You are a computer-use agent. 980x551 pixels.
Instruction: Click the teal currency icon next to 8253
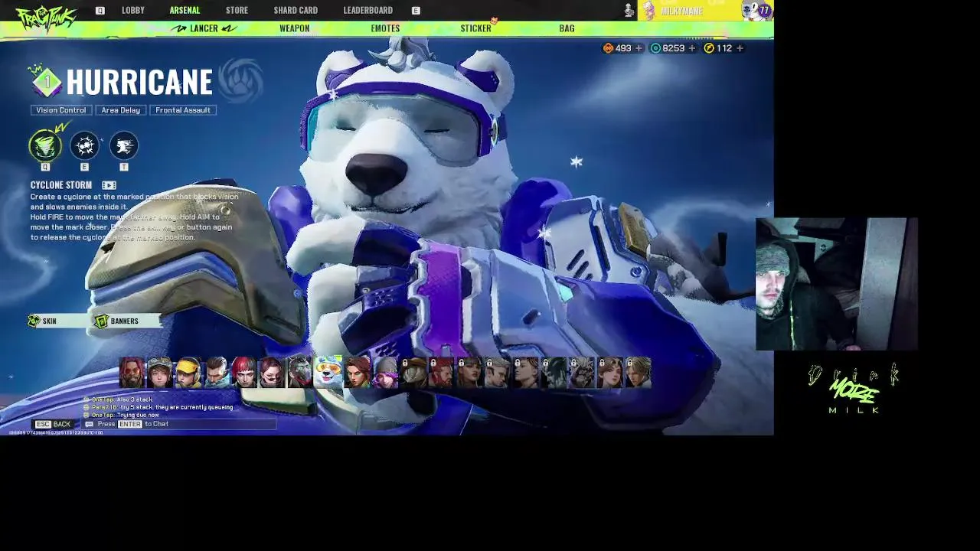(x=655, y=48)
